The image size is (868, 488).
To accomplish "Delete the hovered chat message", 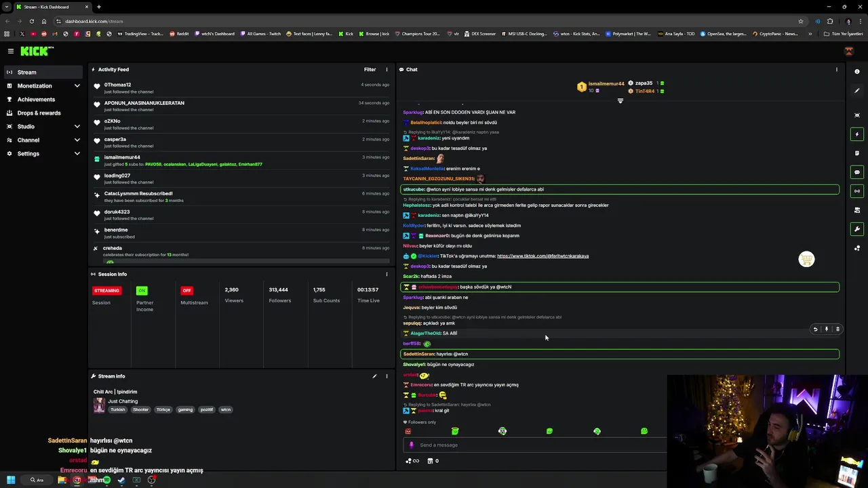I will coord(837,329).
